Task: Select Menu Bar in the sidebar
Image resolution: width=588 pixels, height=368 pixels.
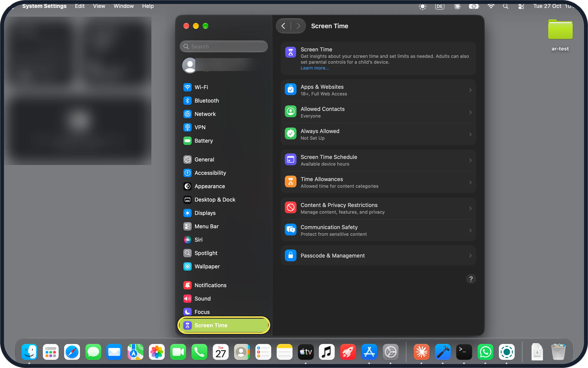Action: pyautogui.click(x=223, y=226)
